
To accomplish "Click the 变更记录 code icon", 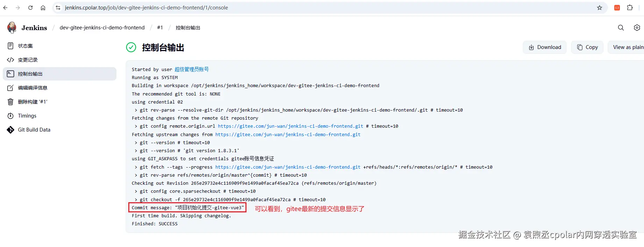I will 10,60.
